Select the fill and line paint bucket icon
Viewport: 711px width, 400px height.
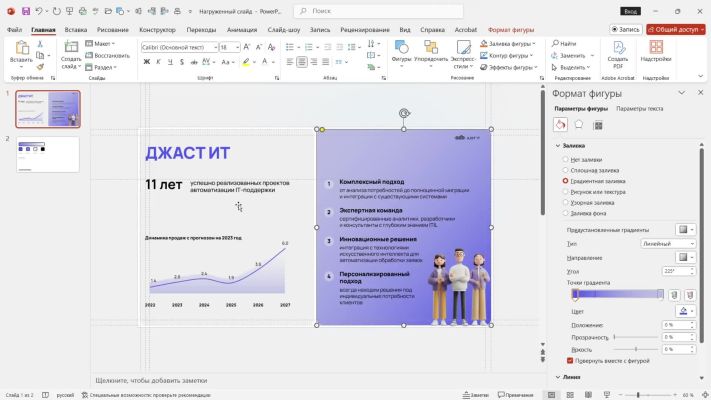[x=560, y=125]
